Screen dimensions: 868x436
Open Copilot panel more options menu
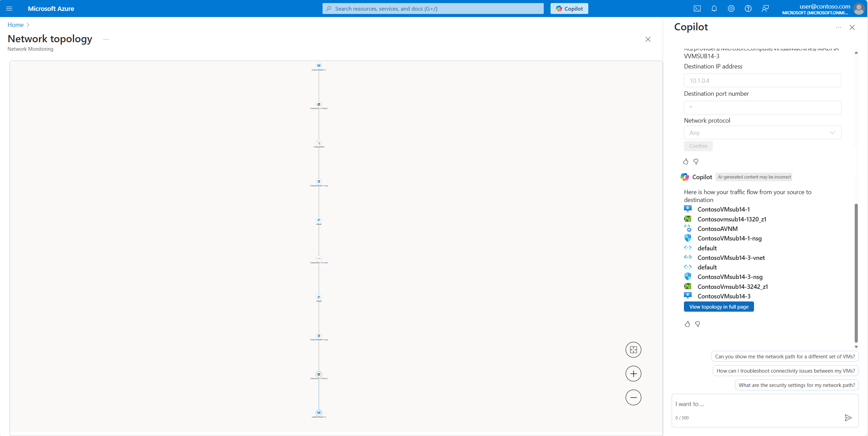838,27
